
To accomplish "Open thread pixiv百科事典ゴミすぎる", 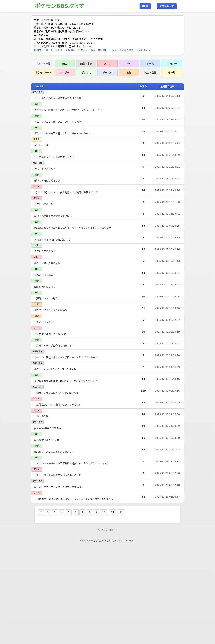I will coord(48,428).
